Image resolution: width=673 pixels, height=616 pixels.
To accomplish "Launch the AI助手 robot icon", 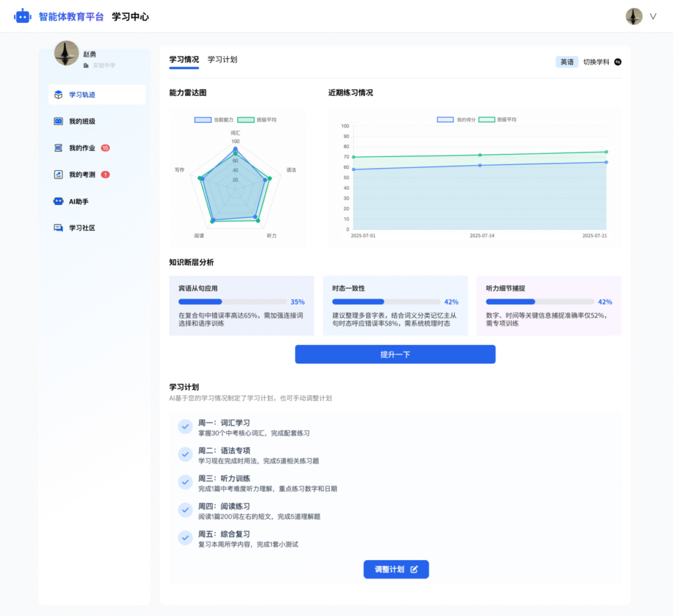I will (x=58, y=201).
